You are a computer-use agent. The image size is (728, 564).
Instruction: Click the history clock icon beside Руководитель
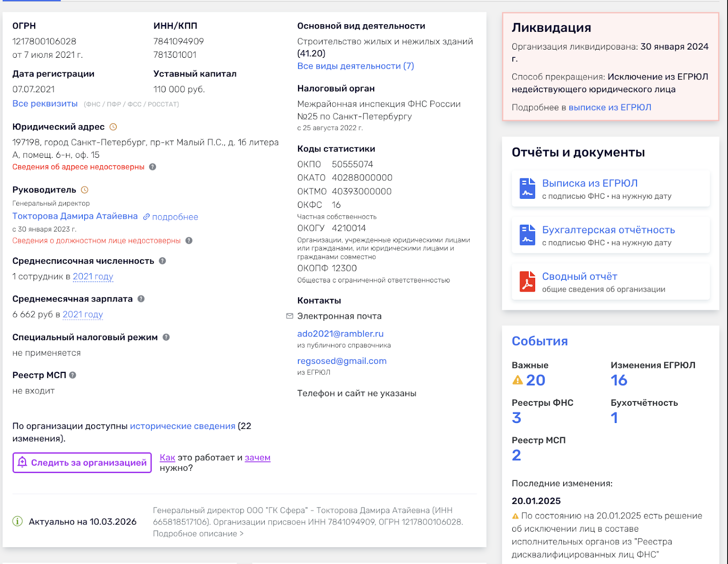coord(85,190)
